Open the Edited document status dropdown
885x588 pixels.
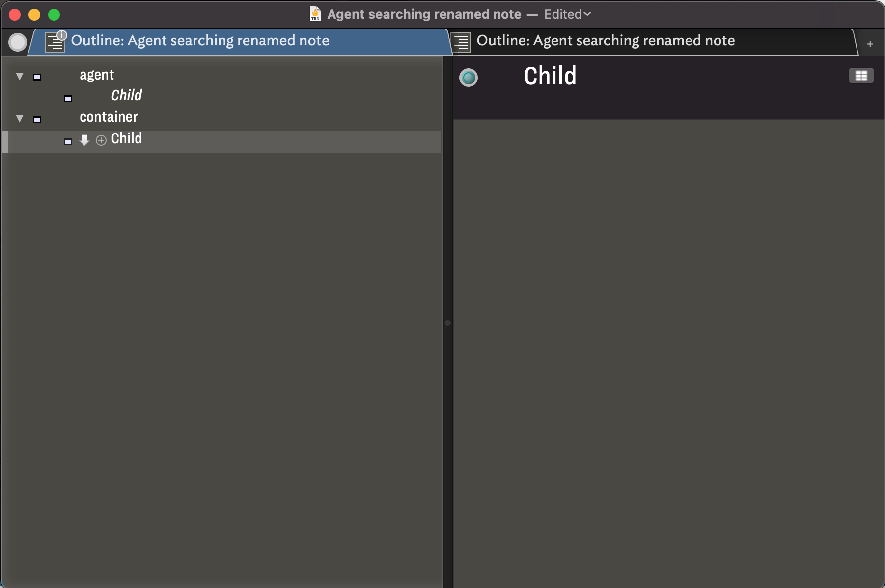pyautogui.click(x=568, y=14)
